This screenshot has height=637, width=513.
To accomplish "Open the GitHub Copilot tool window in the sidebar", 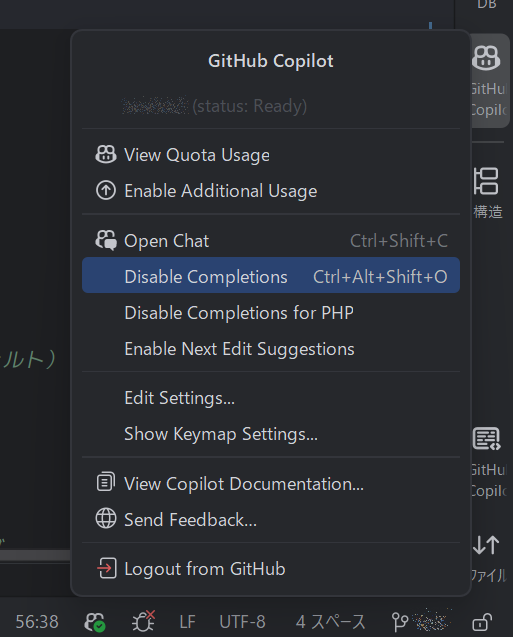I will click(487, 80).
